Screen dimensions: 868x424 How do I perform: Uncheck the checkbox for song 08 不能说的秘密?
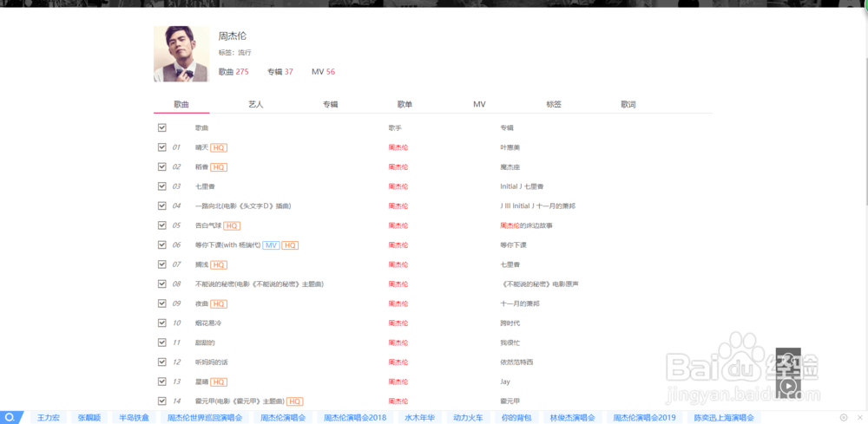pos(162,284)
